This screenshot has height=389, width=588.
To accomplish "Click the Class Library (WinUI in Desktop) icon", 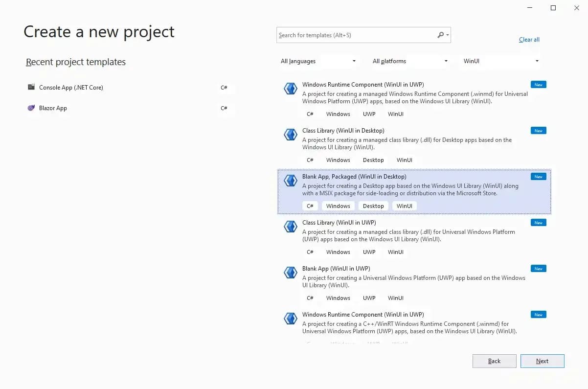I will 291,135.
